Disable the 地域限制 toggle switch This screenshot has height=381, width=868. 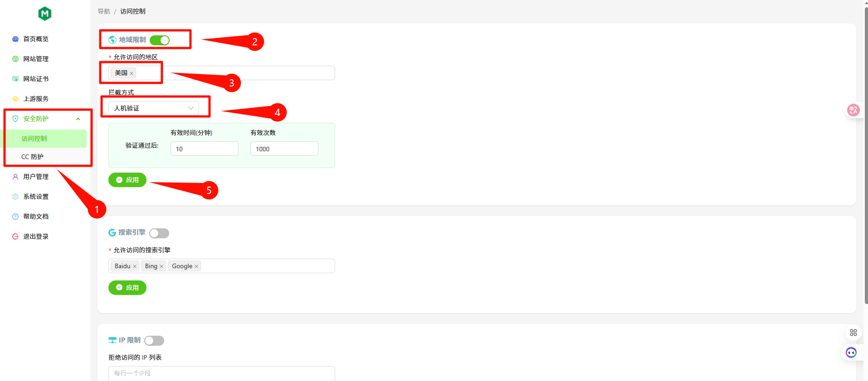pyautogui.click(x=160, y=40)
